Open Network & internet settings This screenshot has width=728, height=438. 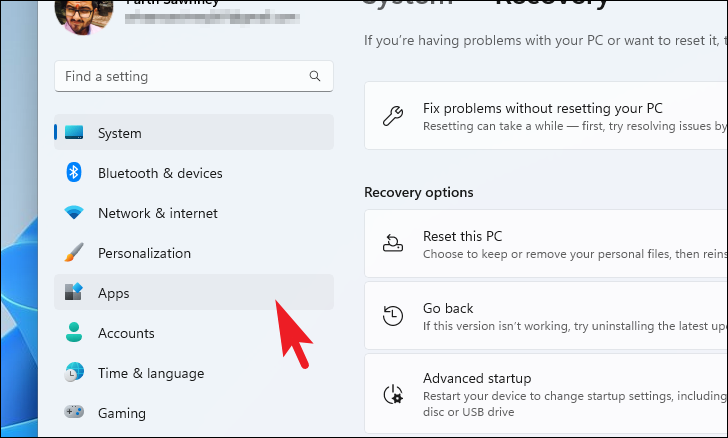(194, 213)
